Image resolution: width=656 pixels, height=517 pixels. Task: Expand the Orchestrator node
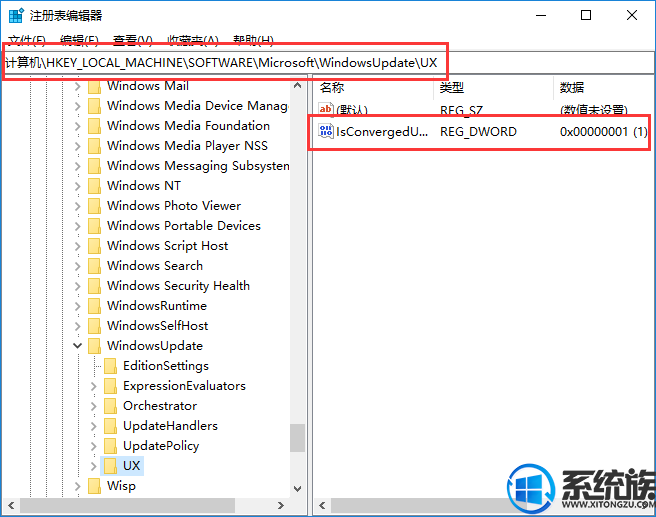click(x=94, y=406)
